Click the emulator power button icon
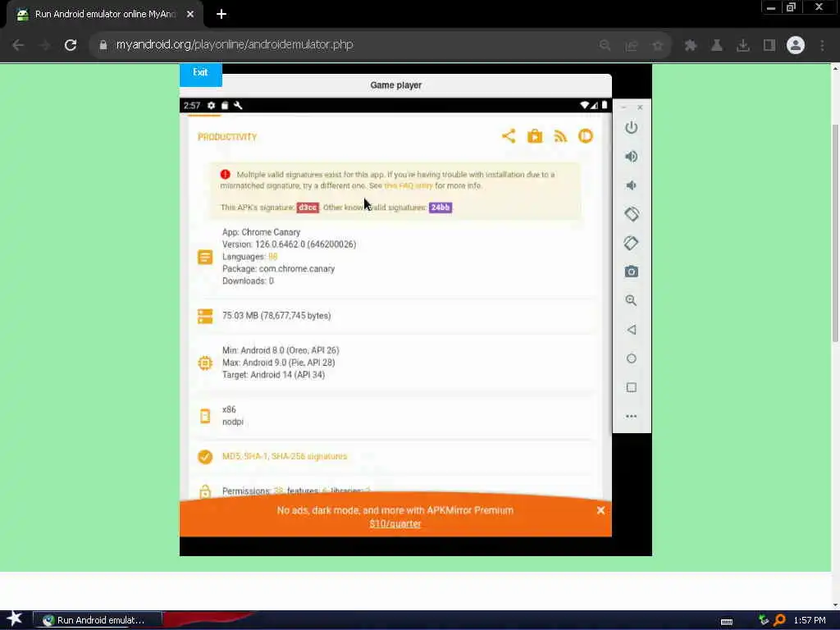This screenshot has width=840, height=630. (x=631, y=127)
